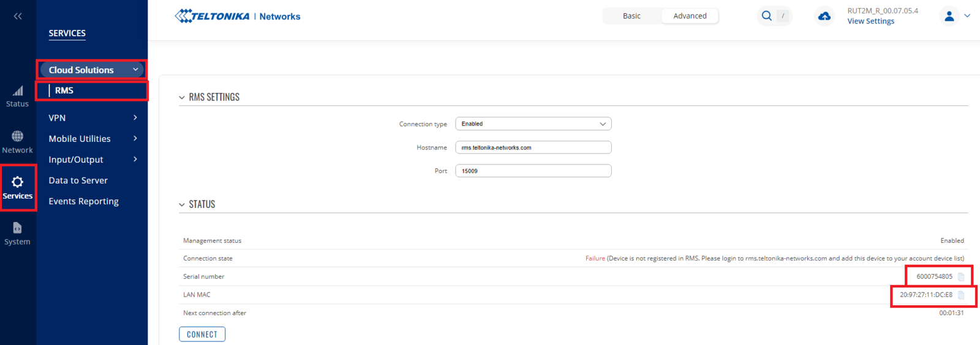The width and height of the screenshot is (980, 345).
Task: Select the Services gear icon
Action: click(x=18, y=182)
